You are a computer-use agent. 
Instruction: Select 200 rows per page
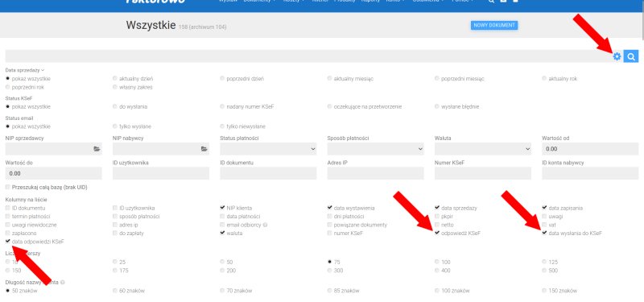[222, 271]
